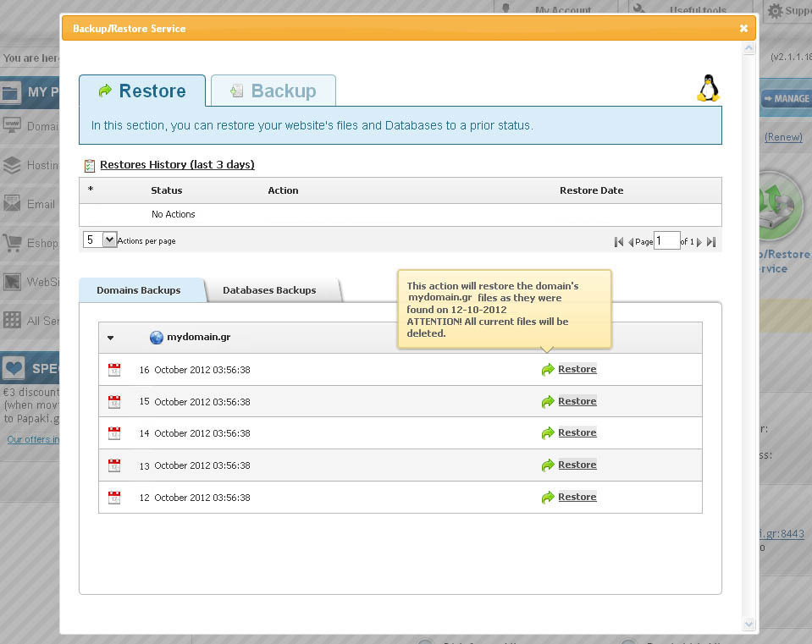Viewport: 812px width, 644px height.
Task: Click the '13 October 2012 03:56:38' date text
Action: 195,465
